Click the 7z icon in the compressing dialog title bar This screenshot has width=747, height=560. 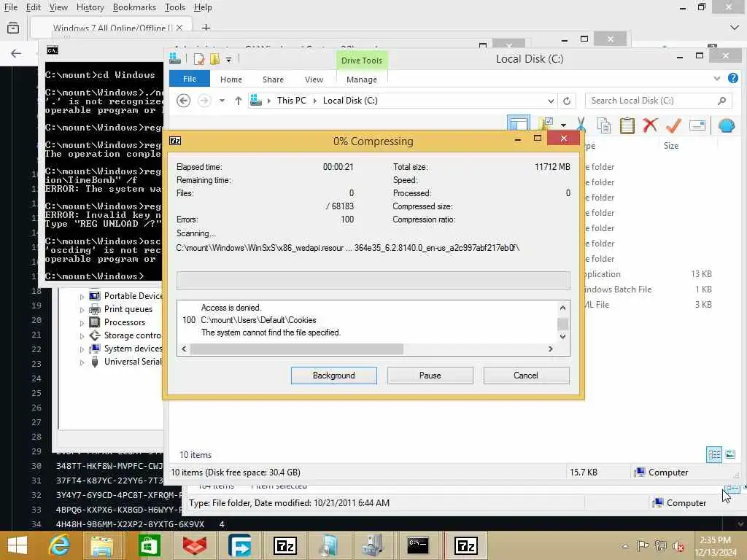tap(175, 141)
